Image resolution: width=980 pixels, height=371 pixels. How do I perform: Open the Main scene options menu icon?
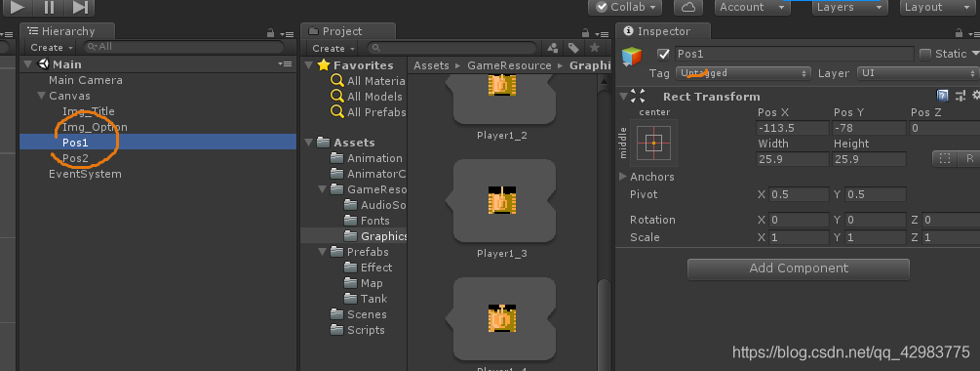285,64
